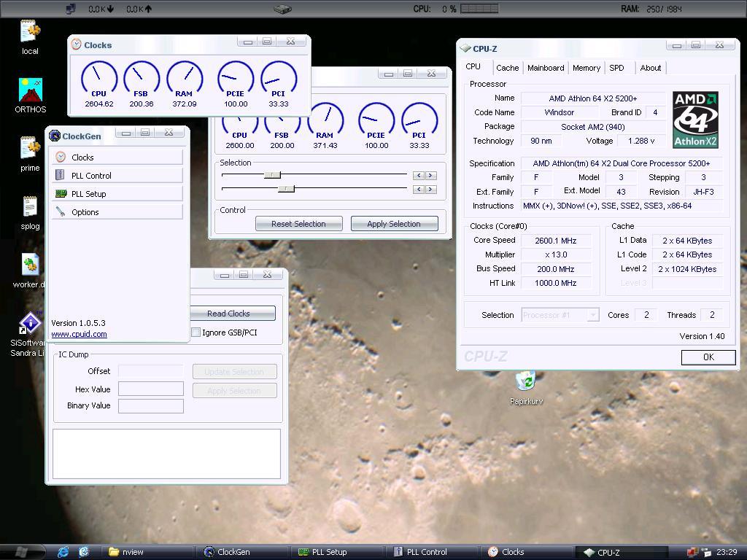Click the Options wrench icon
This screenshot has width=747, height=560.
(x=61, y=211)
